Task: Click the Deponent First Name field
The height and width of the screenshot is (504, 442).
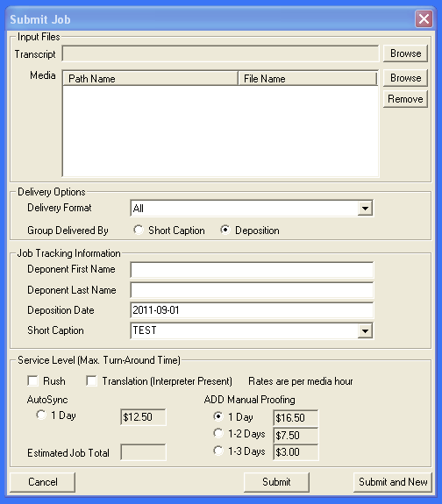Action: coord(252,270)
